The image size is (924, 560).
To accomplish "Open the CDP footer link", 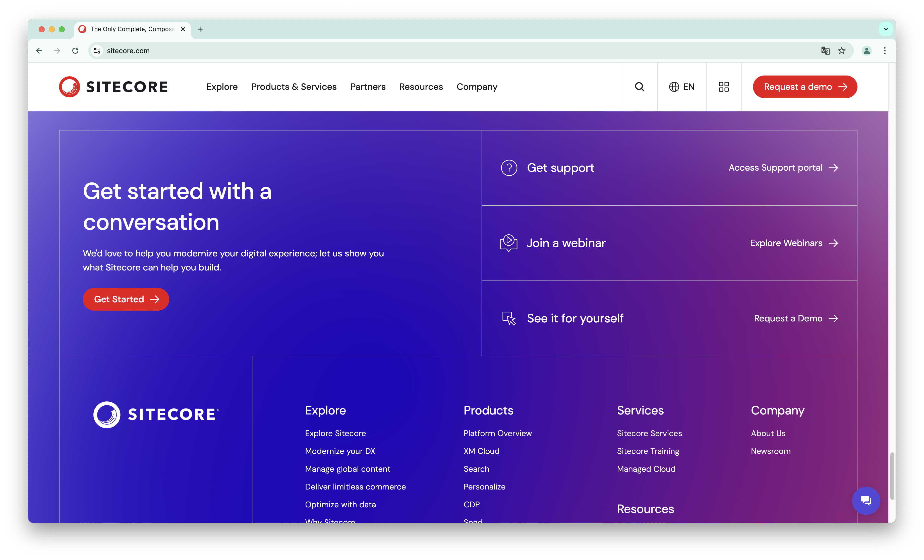I will [471, 505].
